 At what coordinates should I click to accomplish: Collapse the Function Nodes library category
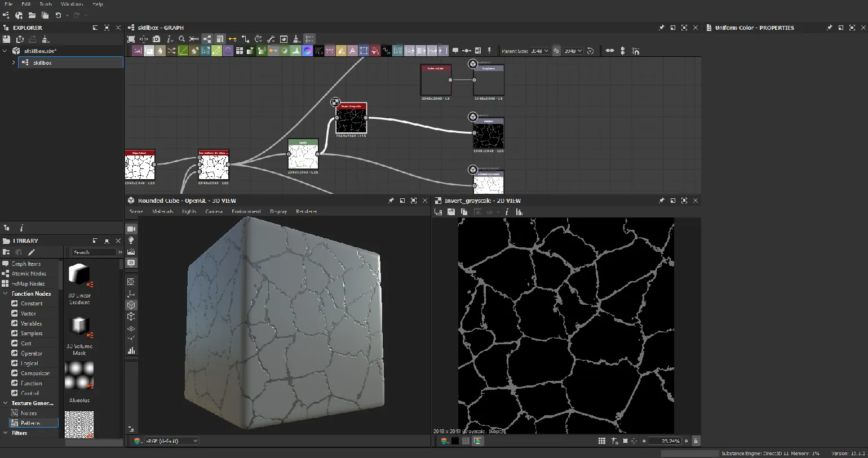6,294
